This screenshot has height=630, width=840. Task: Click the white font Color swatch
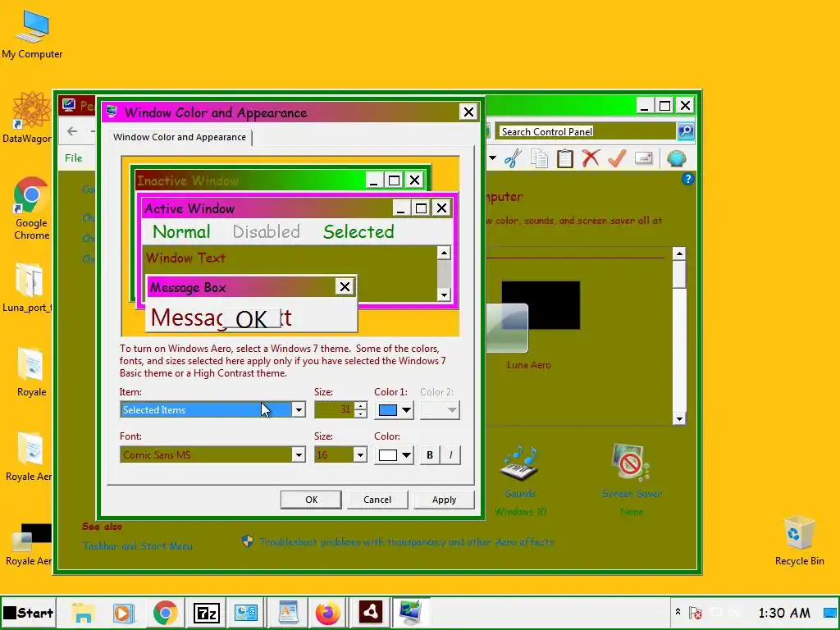[388, 455]
